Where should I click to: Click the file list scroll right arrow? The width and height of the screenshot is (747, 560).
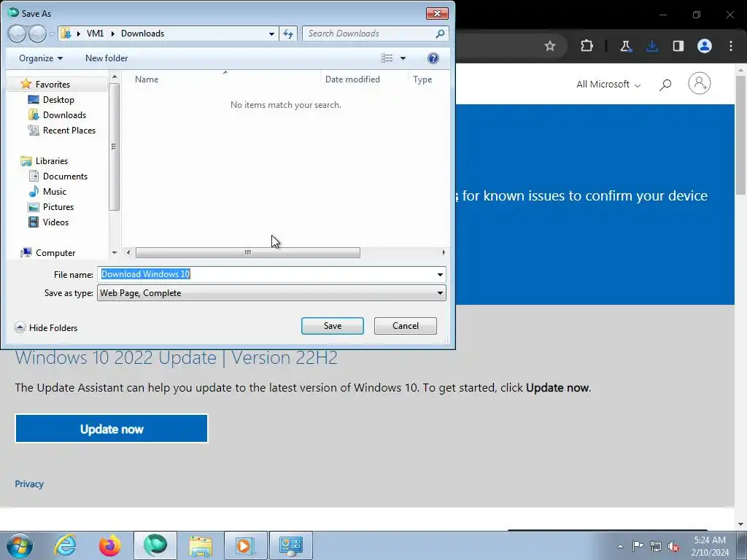444,252
